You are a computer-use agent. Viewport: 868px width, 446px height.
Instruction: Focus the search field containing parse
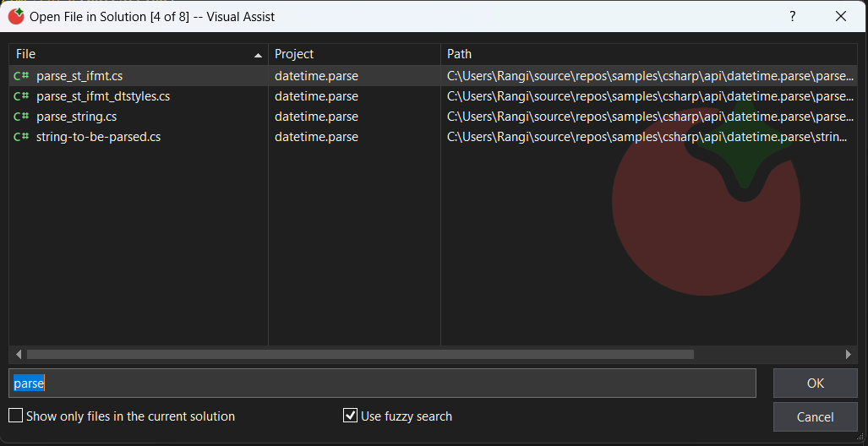tap(382, 383)
